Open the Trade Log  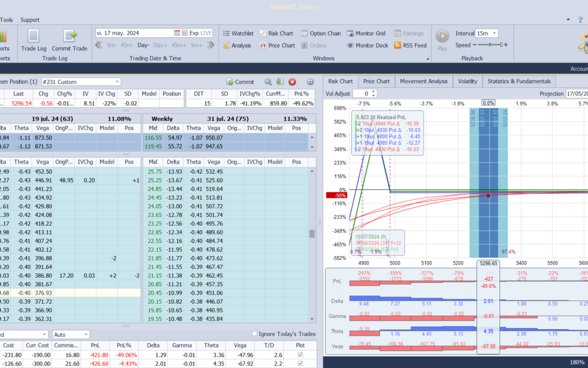coord(33,40)
